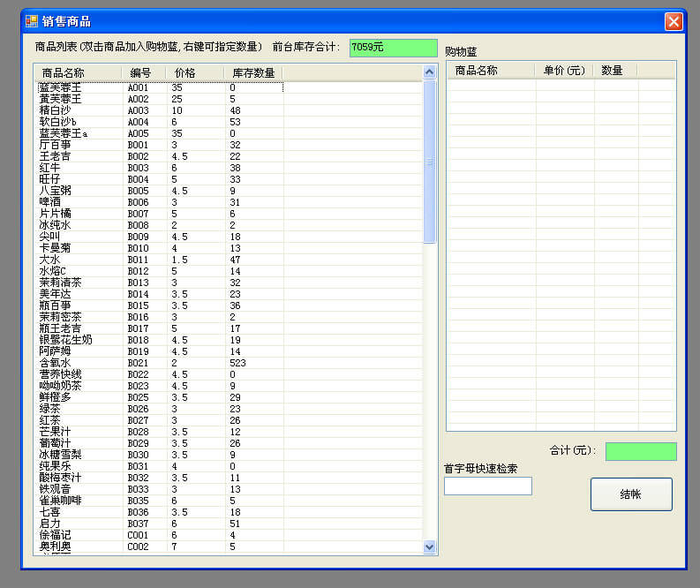The width and height of the screenshot is (700, 588).
Task: Click the product list scroll-down arrow
Action: click(x=430, y=547)
